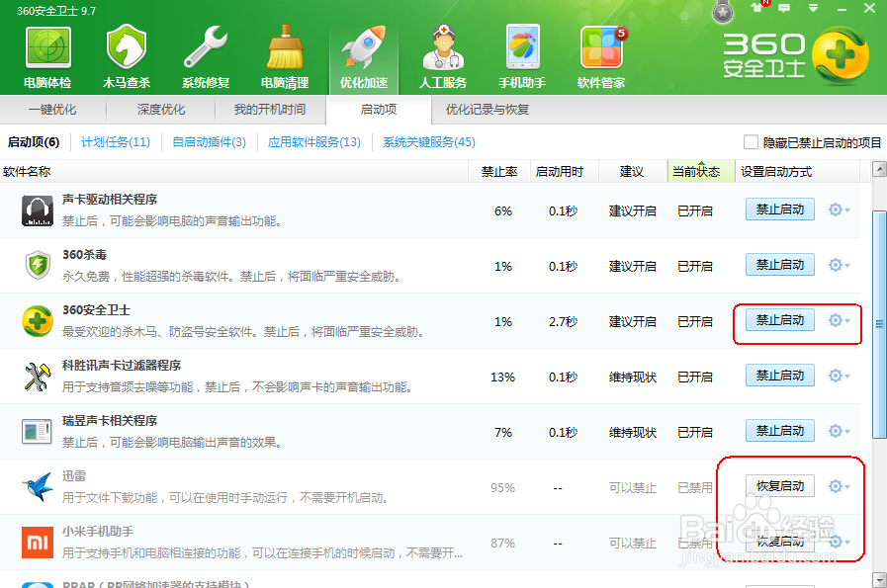The height and width of the screenshot is (588, 887).
Task: Click 恢复启动 for 迅雷
Action: coord(780,486)
